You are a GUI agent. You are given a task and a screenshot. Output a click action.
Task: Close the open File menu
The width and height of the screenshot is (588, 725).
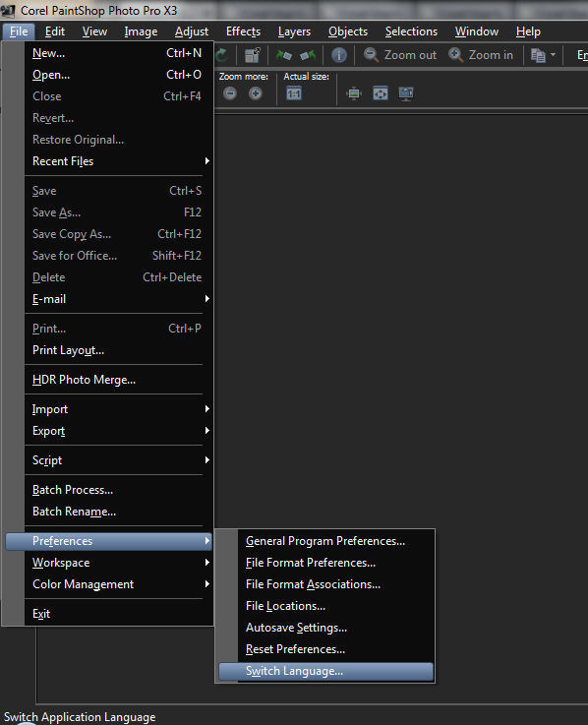[x=19, y=31]
